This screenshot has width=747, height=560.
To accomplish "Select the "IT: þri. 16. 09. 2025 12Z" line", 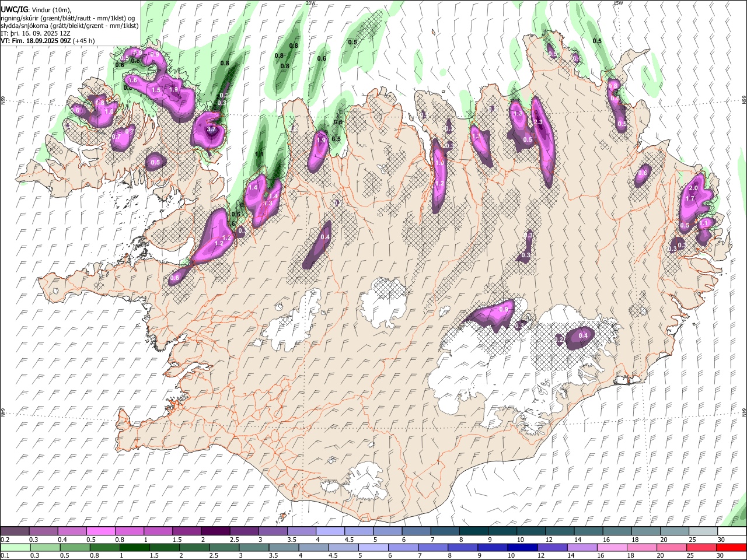I will 35,33.
